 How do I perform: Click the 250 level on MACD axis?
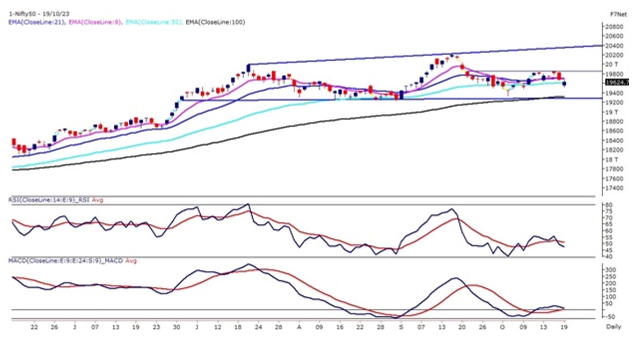[x=611, y=276]
